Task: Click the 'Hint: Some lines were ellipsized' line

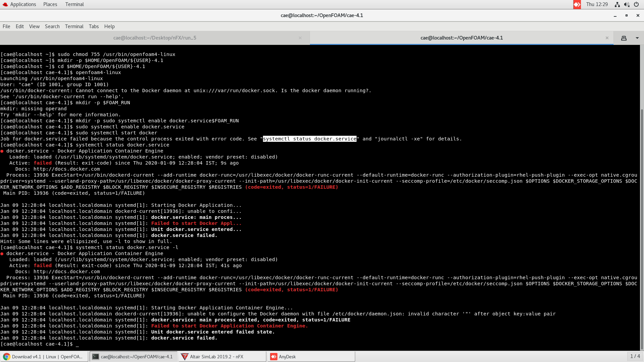Action: pyautogui.click(x=86, y=241)
